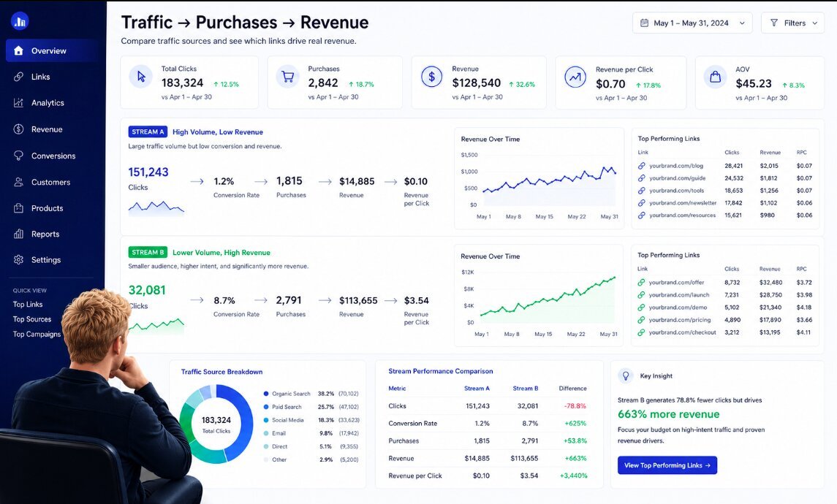Click the Conversions lightbulb sidebar icon
Screen dimensions: 837x504
point(19,156)
